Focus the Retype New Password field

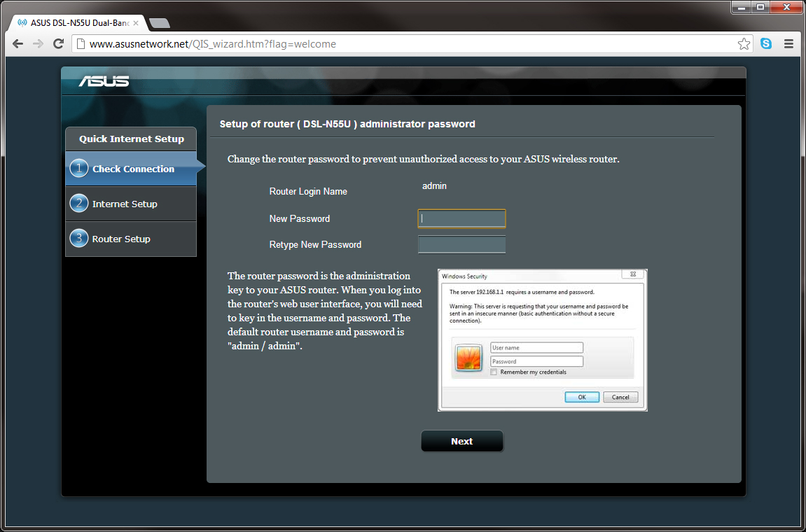tap(461, 245)
